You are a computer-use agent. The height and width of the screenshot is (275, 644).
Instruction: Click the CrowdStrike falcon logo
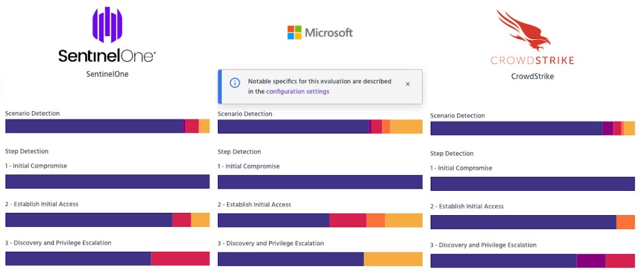(x=524, y=30)
